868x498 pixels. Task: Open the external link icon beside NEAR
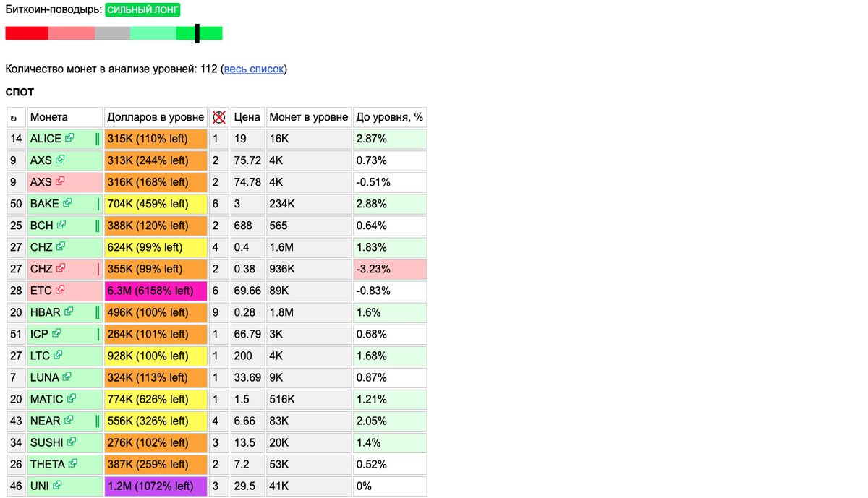[x=69, y=420]
